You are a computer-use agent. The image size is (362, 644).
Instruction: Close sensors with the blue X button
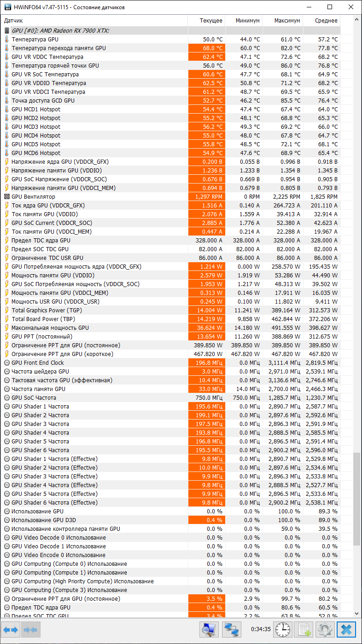point(347,629)
